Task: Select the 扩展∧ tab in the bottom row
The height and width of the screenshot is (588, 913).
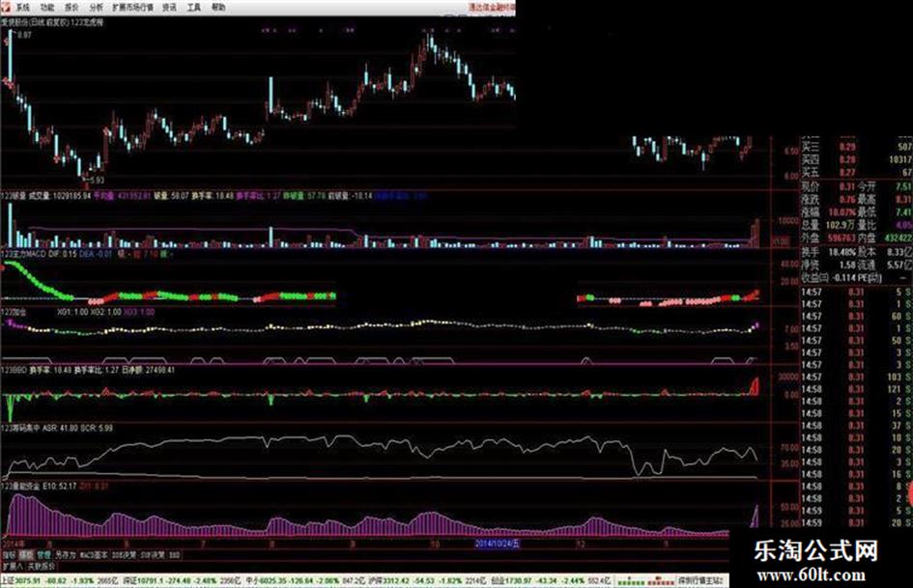Action: [13, 566]
